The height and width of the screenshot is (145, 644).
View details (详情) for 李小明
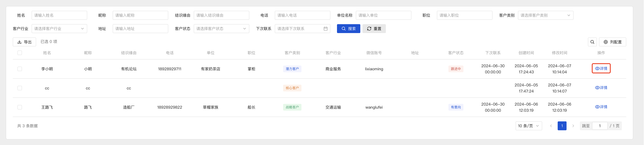tap(601, 68)
